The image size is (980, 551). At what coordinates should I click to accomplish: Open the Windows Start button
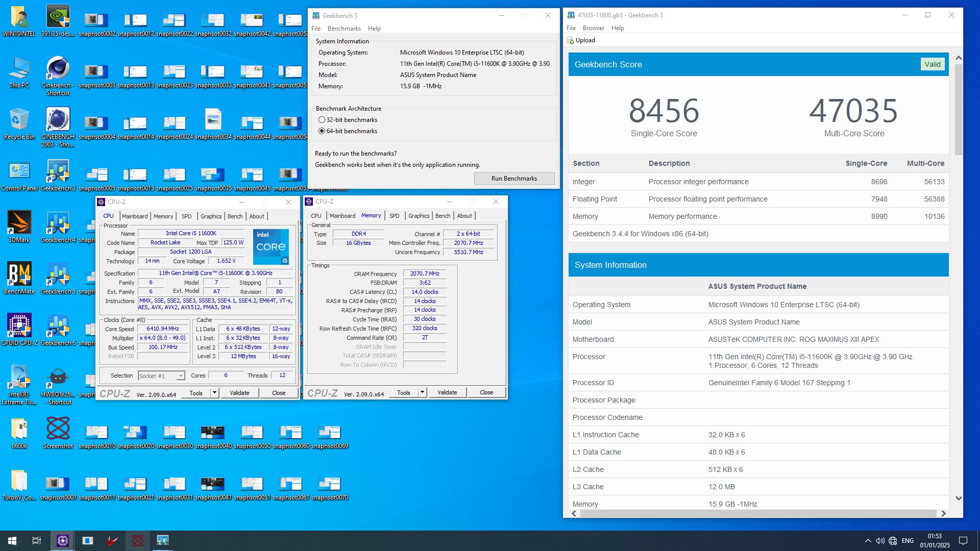point(12,540)
